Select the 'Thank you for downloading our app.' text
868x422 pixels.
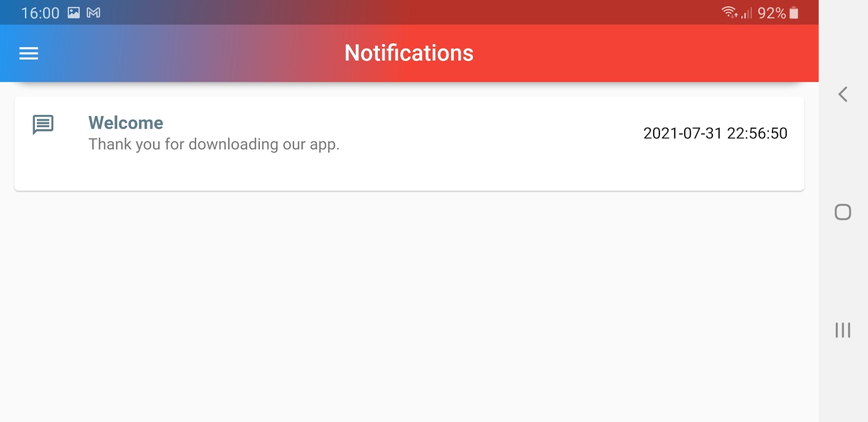tap(214, 145)
